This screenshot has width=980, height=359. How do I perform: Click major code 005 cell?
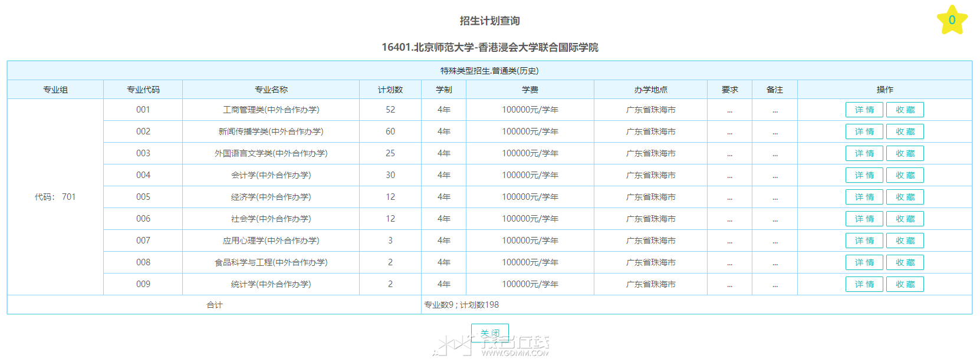tap(143, 197)
